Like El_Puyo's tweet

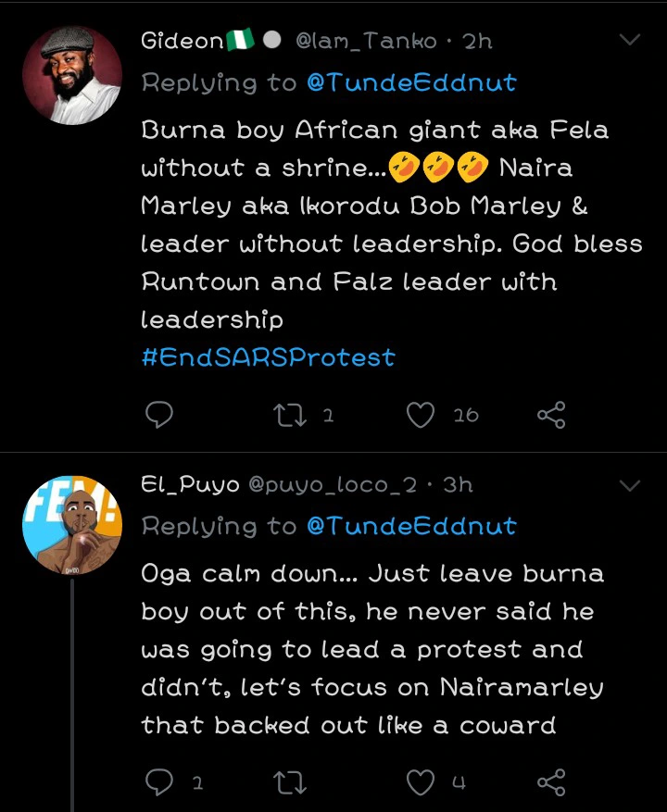pos(422,783)
